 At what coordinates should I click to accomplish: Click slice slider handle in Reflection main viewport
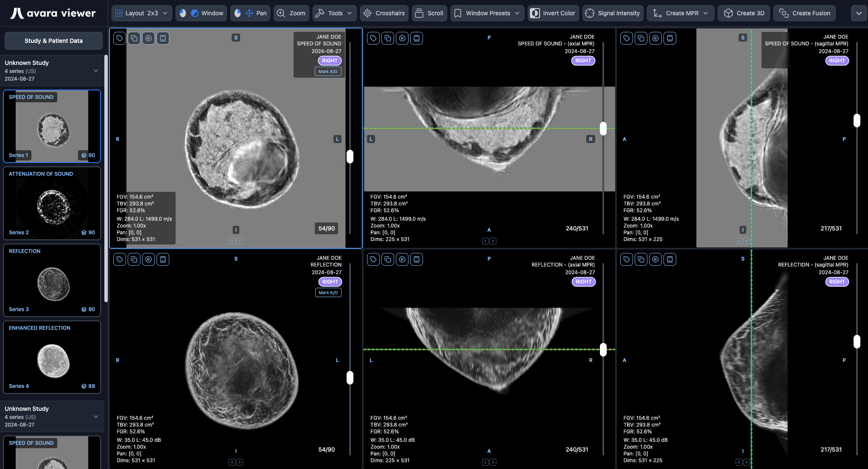[x=350, y=378]
